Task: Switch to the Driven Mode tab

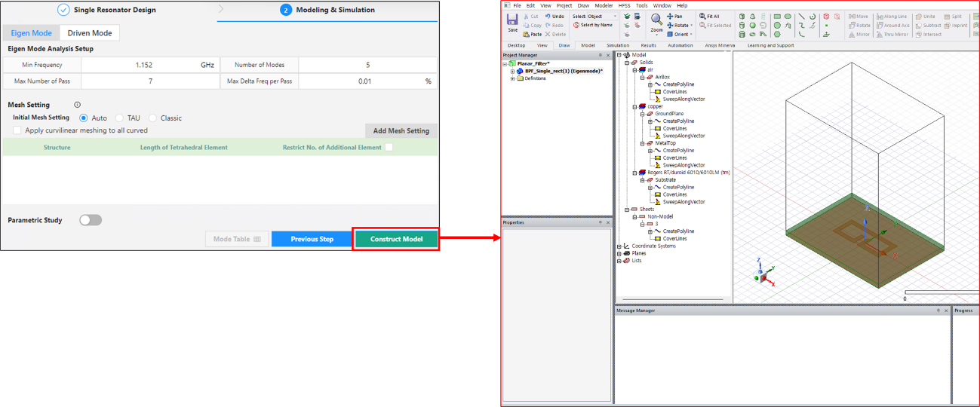Action: pos(90,33)
